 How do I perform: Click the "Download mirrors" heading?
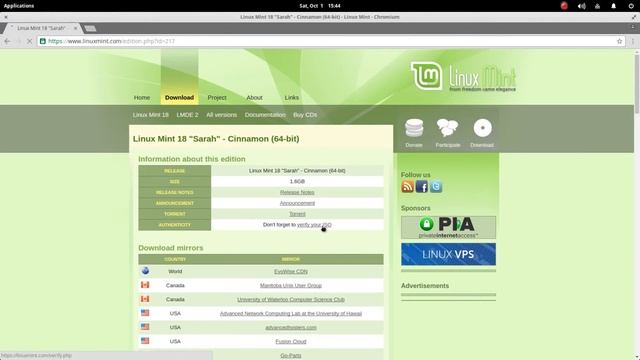coord(171,248)
